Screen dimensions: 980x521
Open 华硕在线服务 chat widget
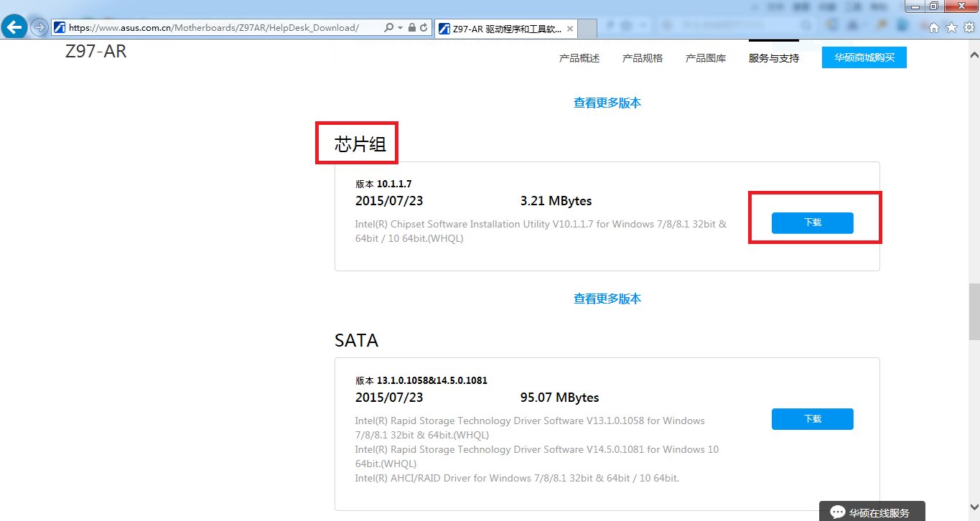coord(872,512)
